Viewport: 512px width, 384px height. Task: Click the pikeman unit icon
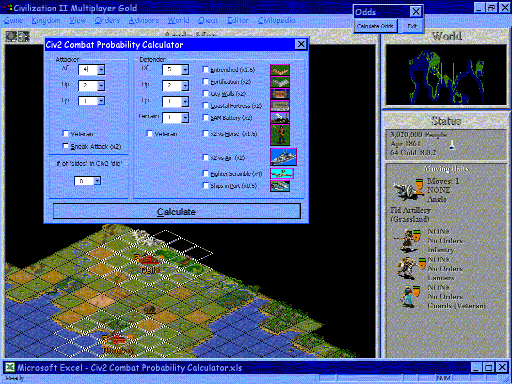point(280,135)
